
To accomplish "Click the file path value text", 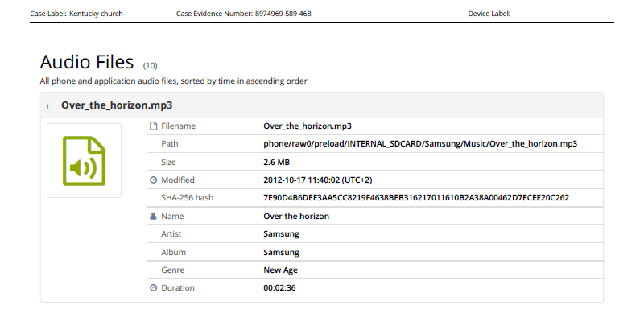I will 420,144.
